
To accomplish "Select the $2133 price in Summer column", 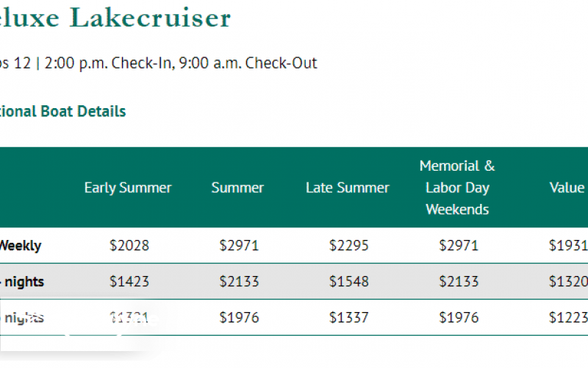I will tap(239, 282).
